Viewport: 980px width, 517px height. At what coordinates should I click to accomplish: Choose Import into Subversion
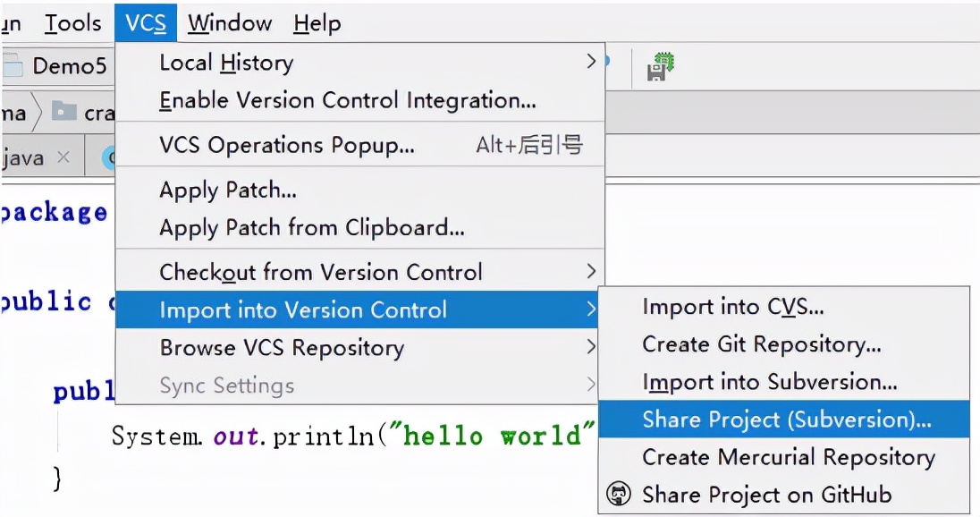(769, 382)
